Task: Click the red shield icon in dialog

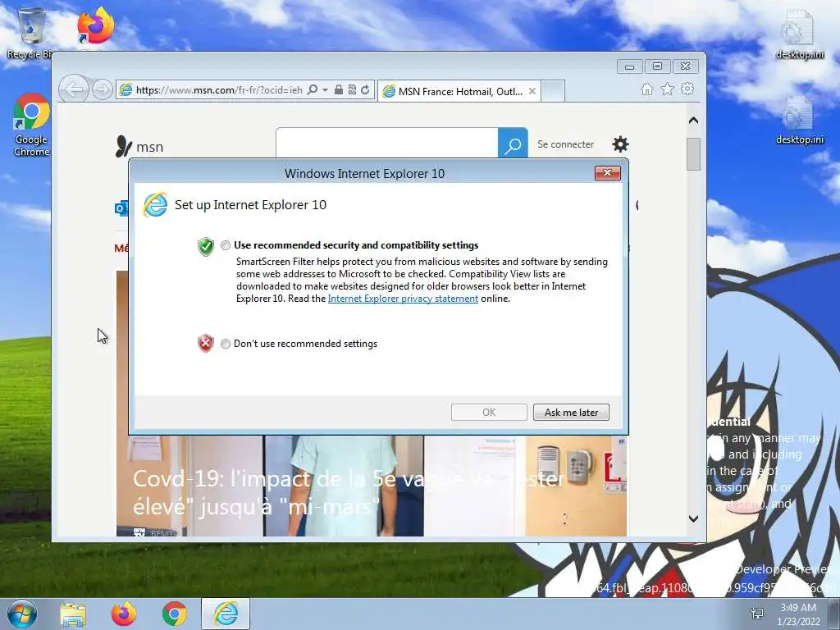Action: (x=206, y=344)
